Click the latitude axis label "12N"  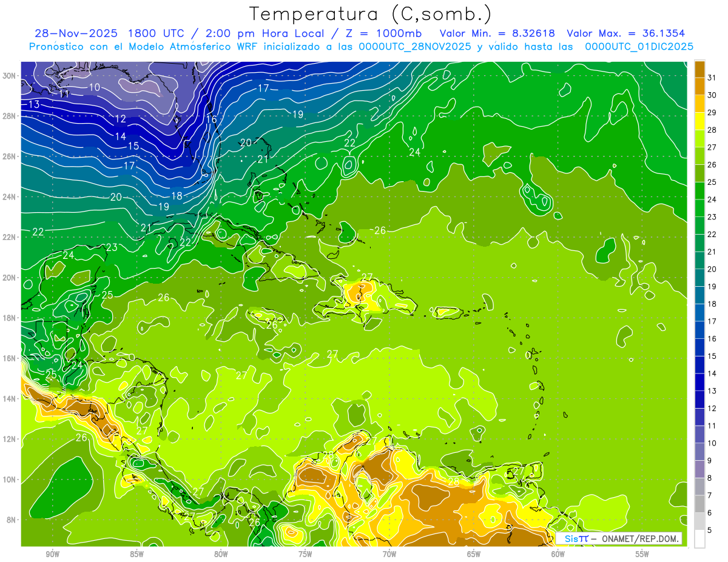pos(9,439)
